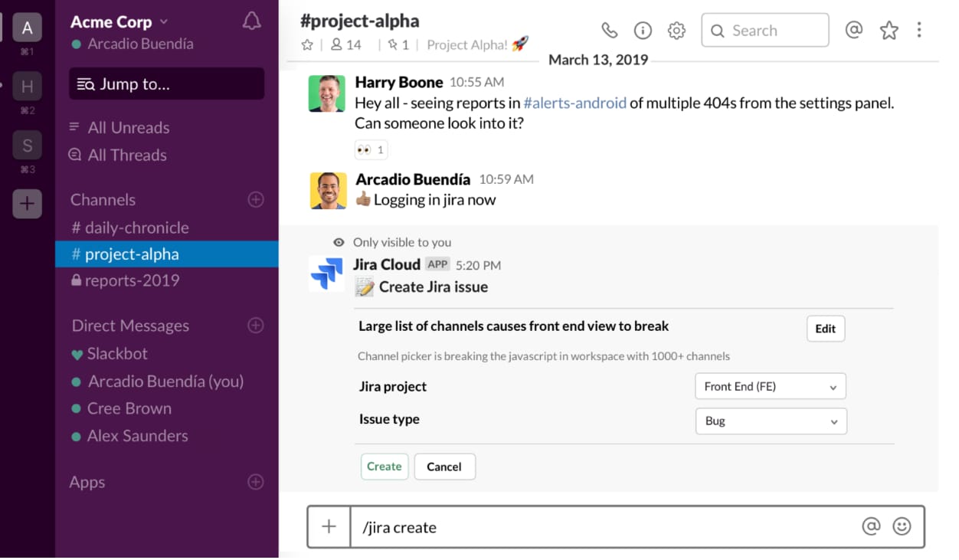Open Jira project dropdown Front End (FE)
This screenshot has width=959, height=560.
click(770, 386)
